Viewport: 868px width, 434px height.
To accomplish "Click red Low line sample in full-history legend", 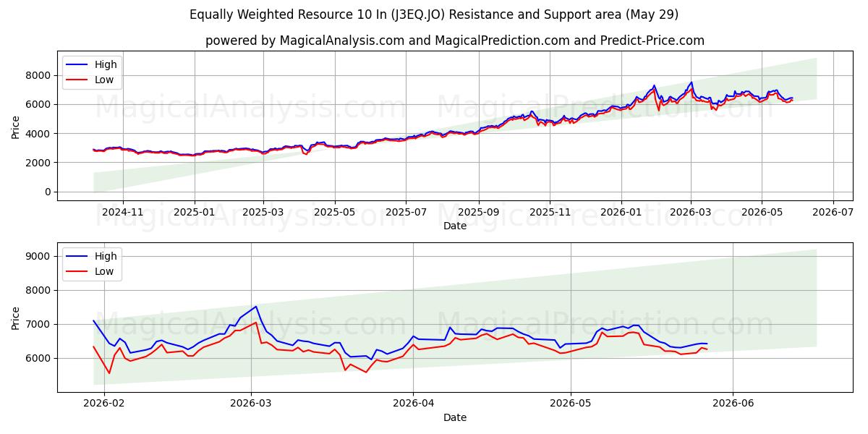I will point(77,80).
